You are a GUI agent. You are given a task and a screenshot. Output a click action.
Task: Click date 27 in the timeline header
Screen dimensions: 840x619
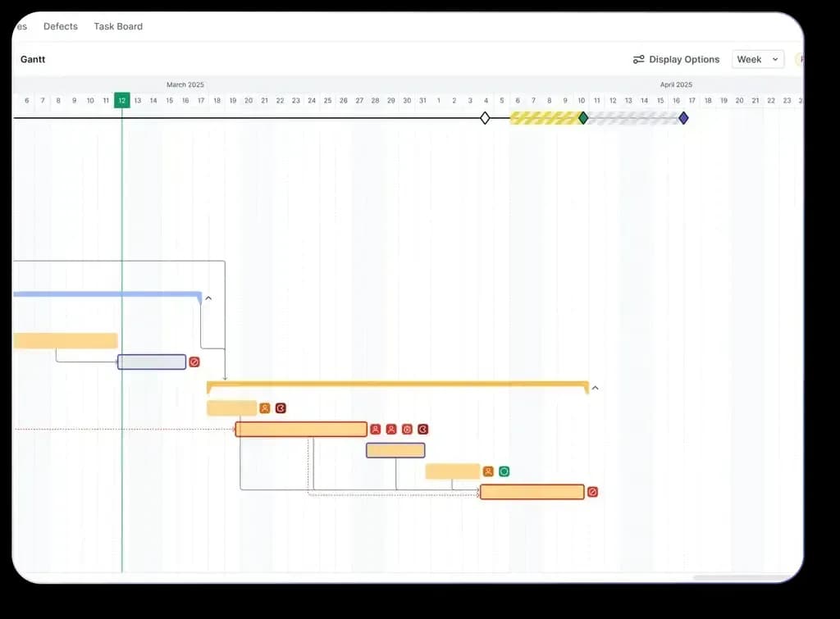(x=359, y=100)
